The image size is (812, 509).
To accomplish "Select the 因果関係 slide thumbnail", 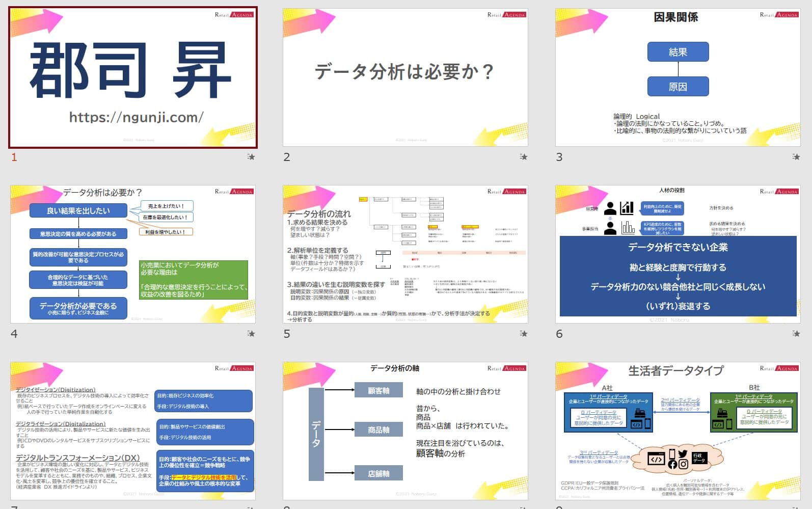I will tap(678, 77).
